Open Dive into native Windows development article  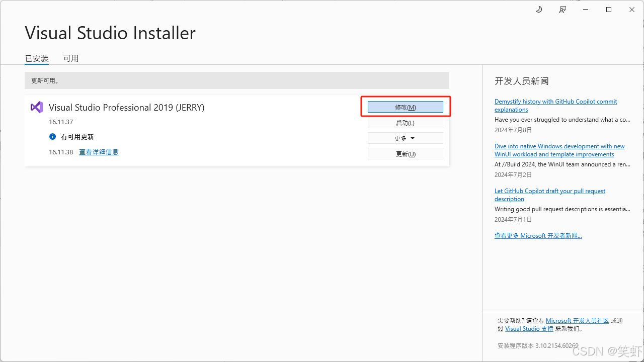point(559,150)
